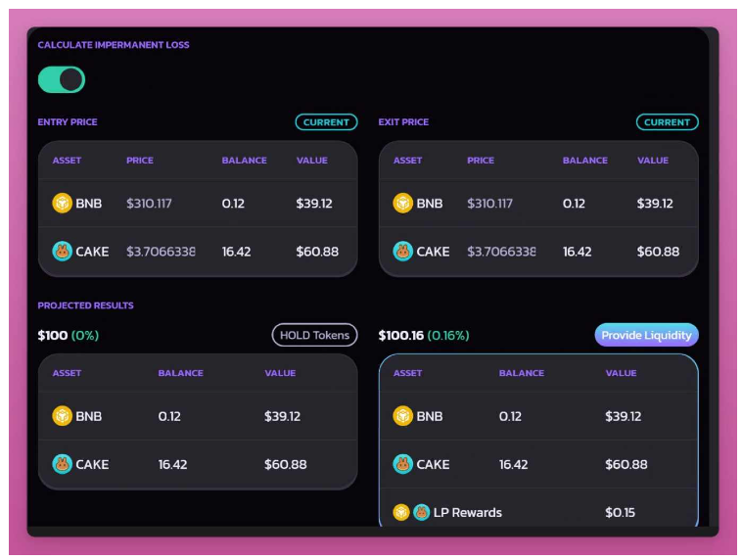The image size is (742, 560).
Task: Click the CURRENT button for Entry Price
Action: [x=326, y=122]
